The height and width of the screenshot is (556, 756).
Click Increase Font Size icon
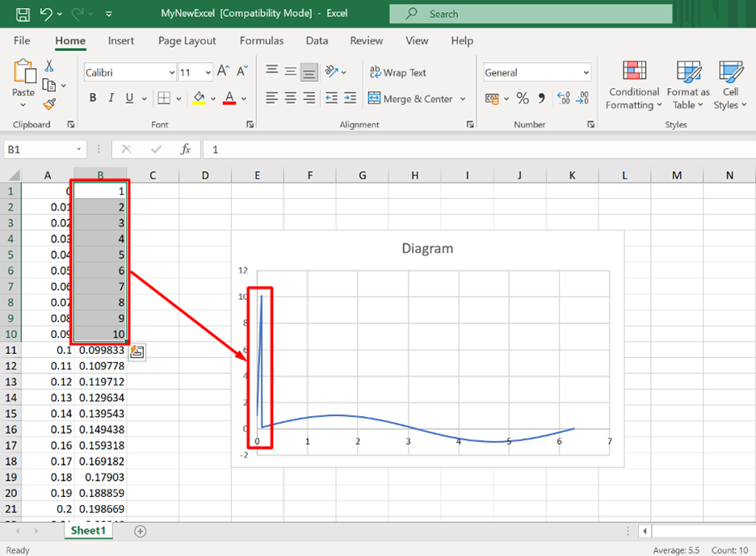pyautogui.click(x=223, y=71)
